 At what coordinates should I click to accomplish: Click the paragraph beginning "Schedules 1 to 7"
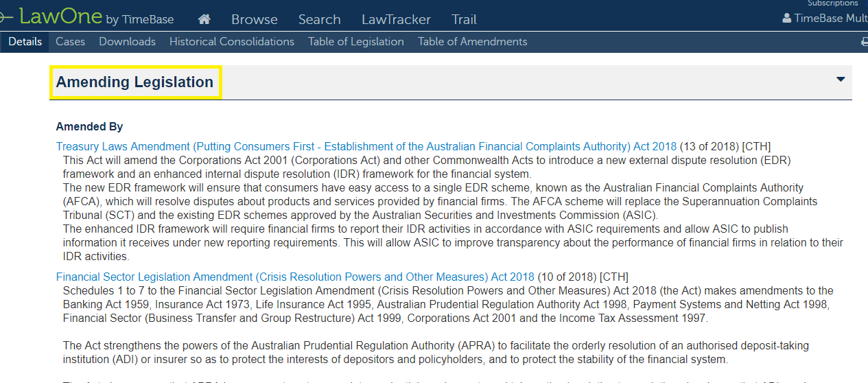pos(448,304)
